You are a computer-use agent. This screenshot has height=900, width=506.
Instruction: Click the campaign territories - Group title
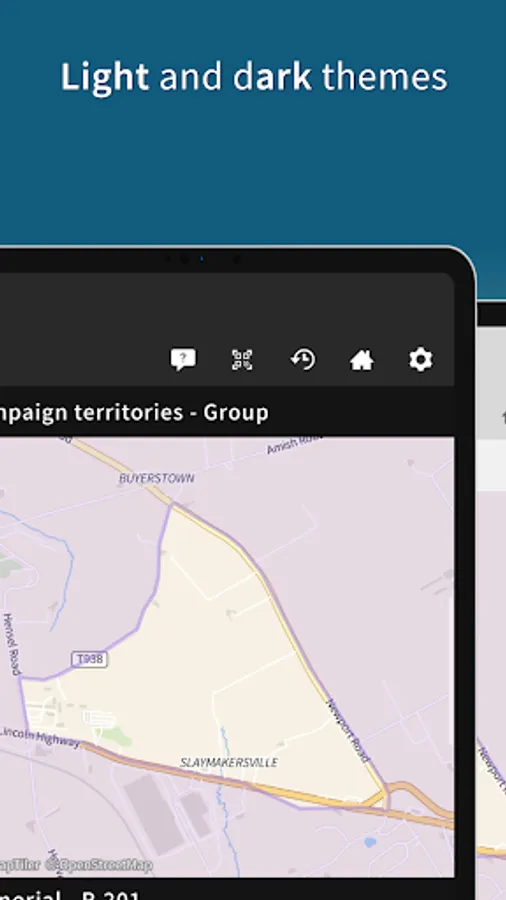point(134,413)
